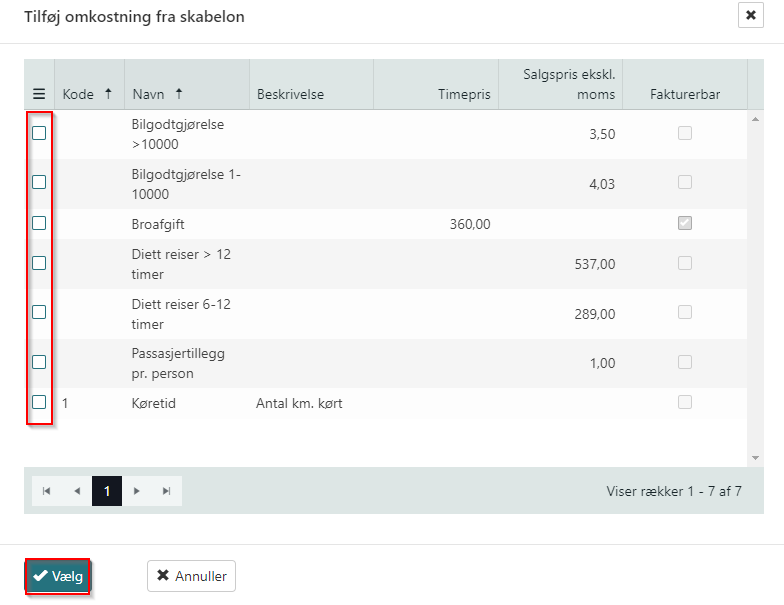Select the Broafgift row checkbox
Image resolution: width=784 pixels, height=605 pixels.
pos(39,223)
